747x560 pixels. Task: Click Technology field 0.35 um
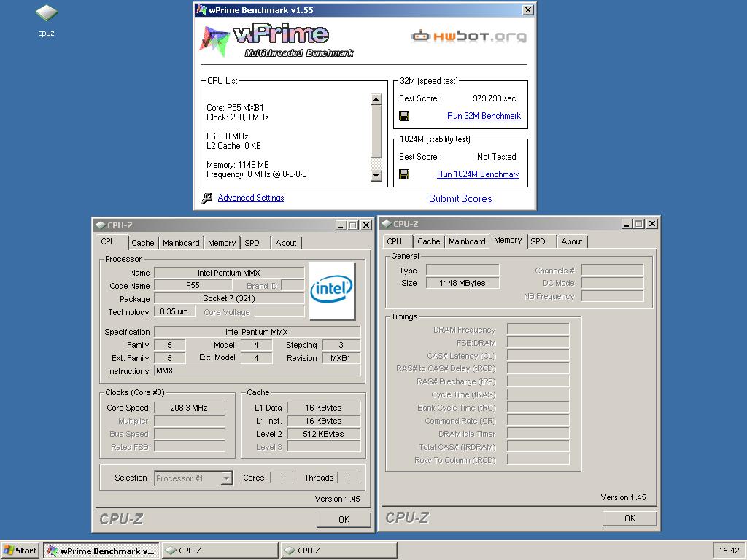click(174, 311)
